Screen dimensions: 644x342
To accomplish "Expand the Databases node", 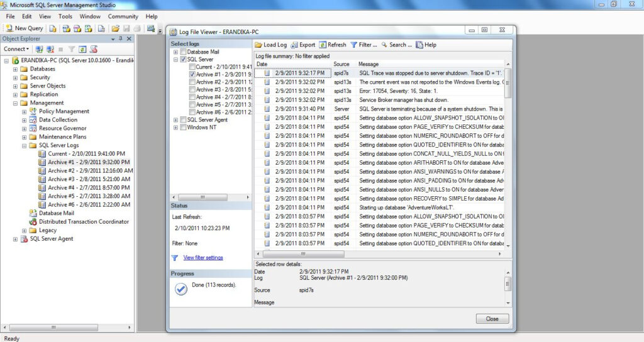I will (x=15, y=69).
